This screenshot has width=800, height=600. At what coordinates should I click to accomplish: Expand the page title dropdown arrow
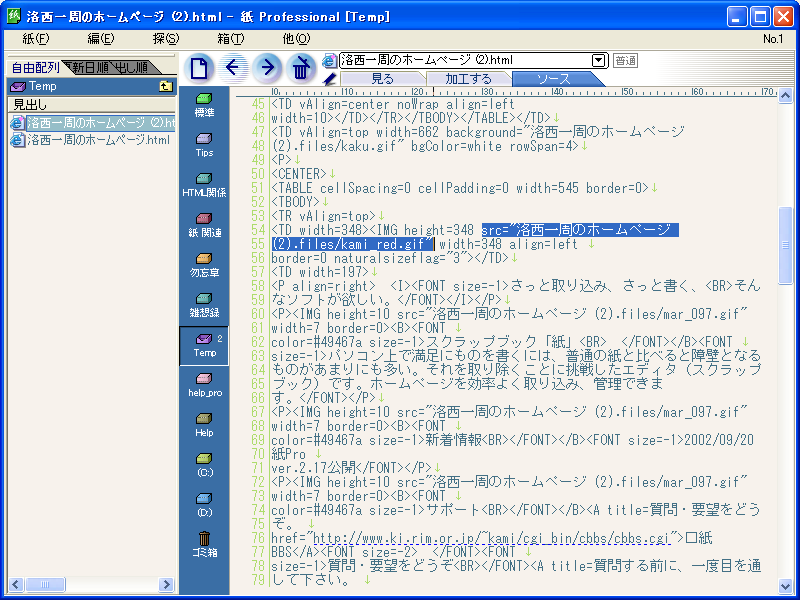click(x=599, y=61)
